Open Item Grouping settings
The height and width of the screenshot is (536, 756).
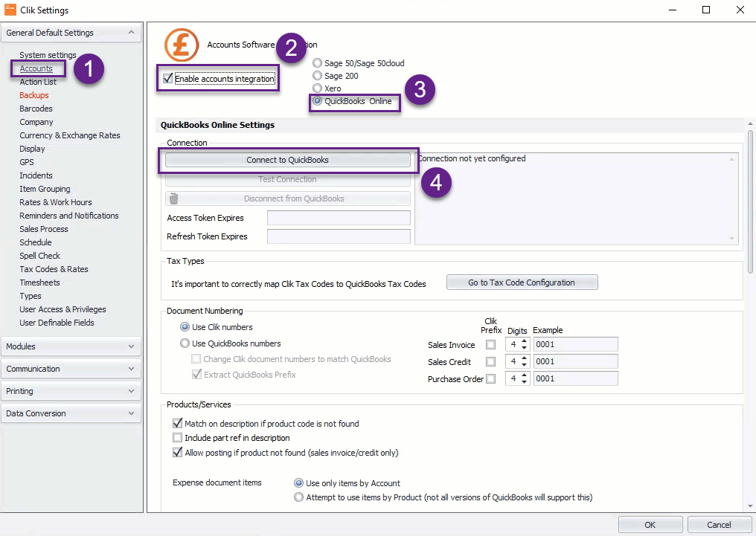click(x=45, y=189)
